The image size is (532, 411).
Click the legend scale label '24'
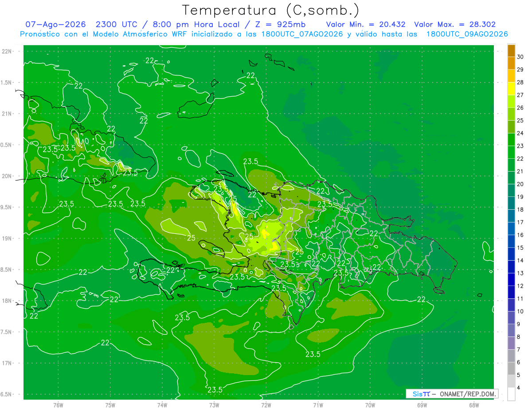tap(520, 133)
